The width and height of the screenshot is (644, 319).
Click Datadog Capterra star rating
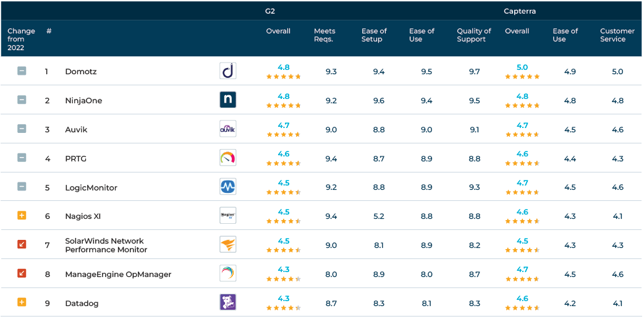(522, 308)
